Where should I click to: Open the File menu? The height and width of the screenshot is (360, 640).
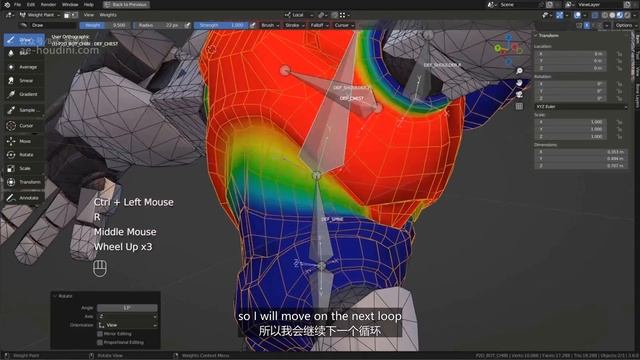[18, 4]
